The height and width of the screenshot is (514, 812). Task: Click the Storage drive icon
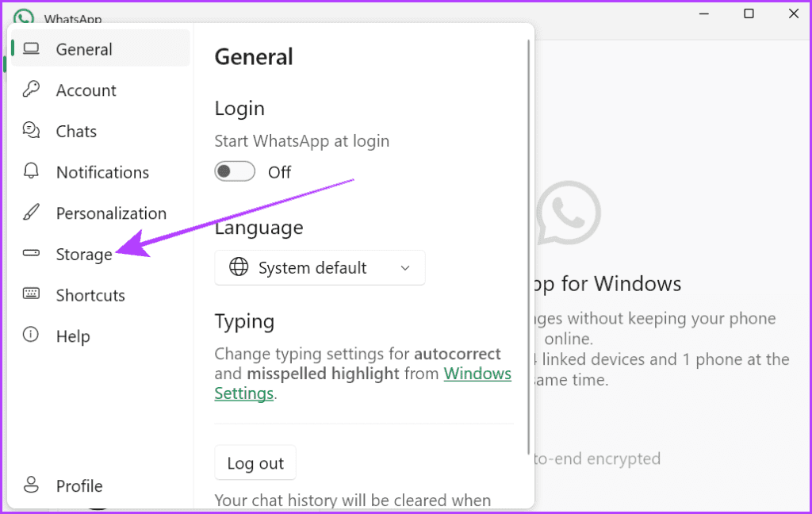coord(32,254)
